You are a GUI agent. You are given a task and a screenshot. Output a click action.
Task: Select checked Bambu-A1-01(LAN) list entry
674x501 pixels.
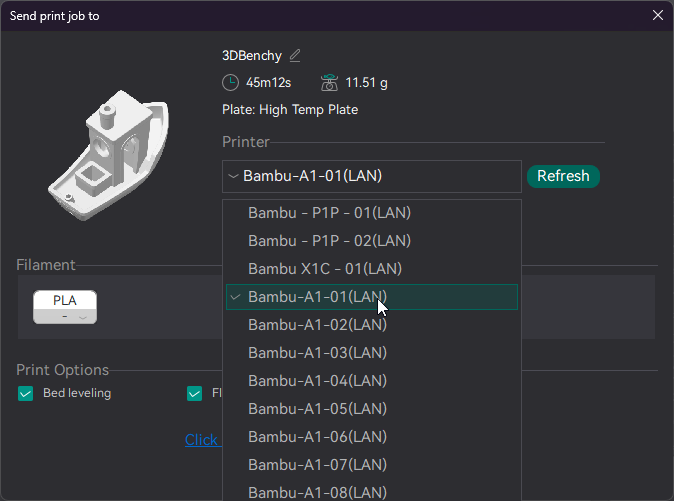click(x=372, y=297)
